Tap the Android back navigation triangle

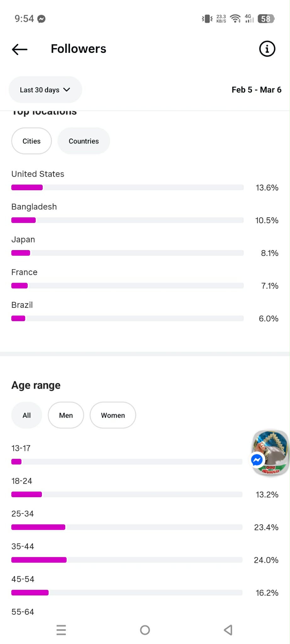(228, 630)
